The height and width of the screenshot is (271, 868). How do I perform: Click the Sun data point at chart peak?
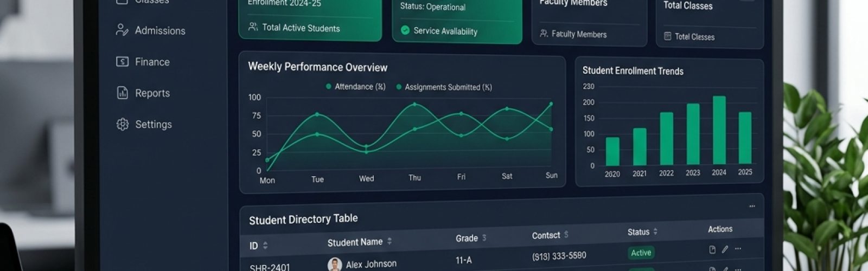(551, 104)
